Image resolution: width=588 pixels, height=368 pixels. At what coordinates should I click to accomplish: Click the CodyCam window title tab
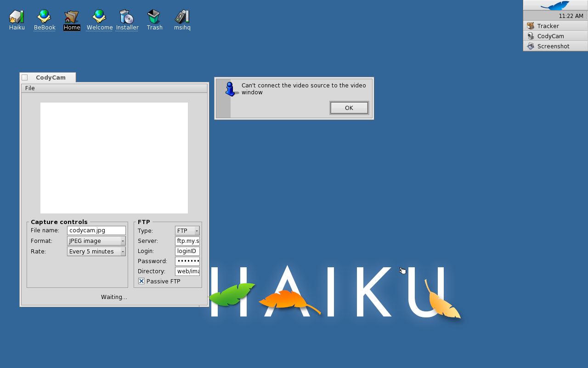pos(51,77)
